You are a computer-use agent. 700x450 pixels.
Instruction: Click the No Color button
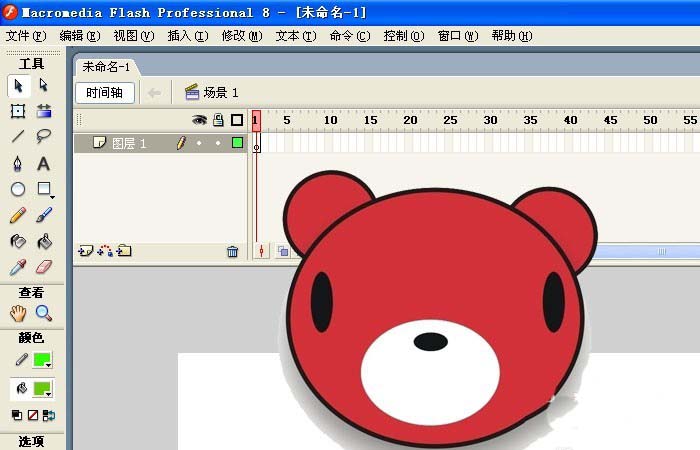click(33, 415)
